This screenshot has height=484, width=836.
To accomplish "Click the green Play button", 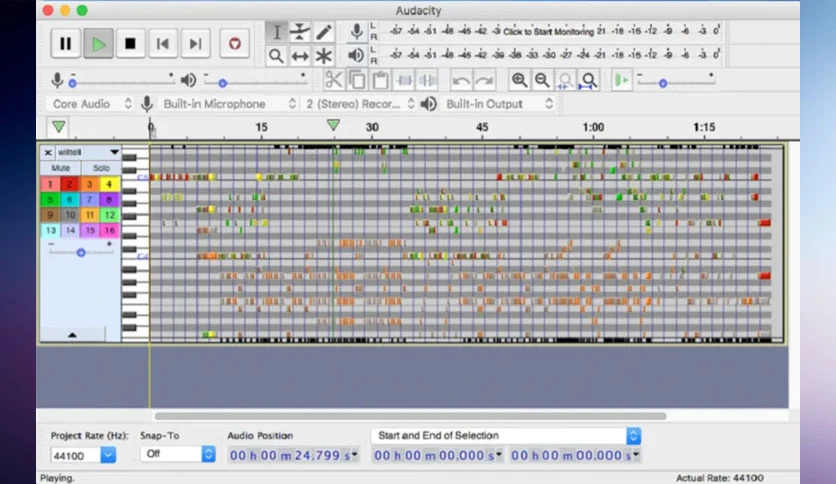I will tap(98, 43).
